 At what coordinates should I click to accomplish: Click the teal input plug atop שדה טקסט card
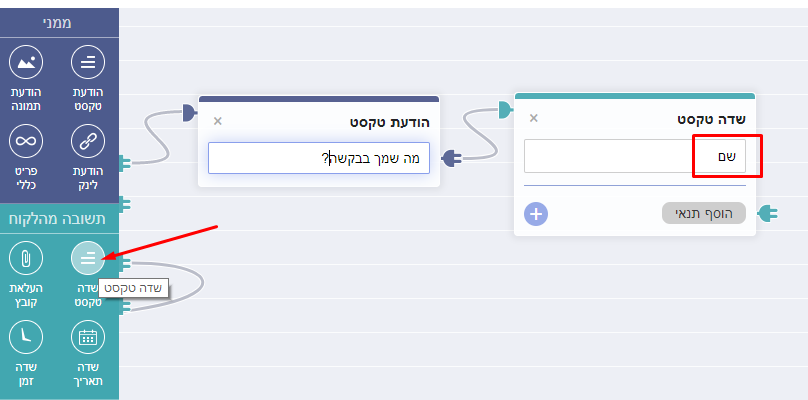click(506, 110)
